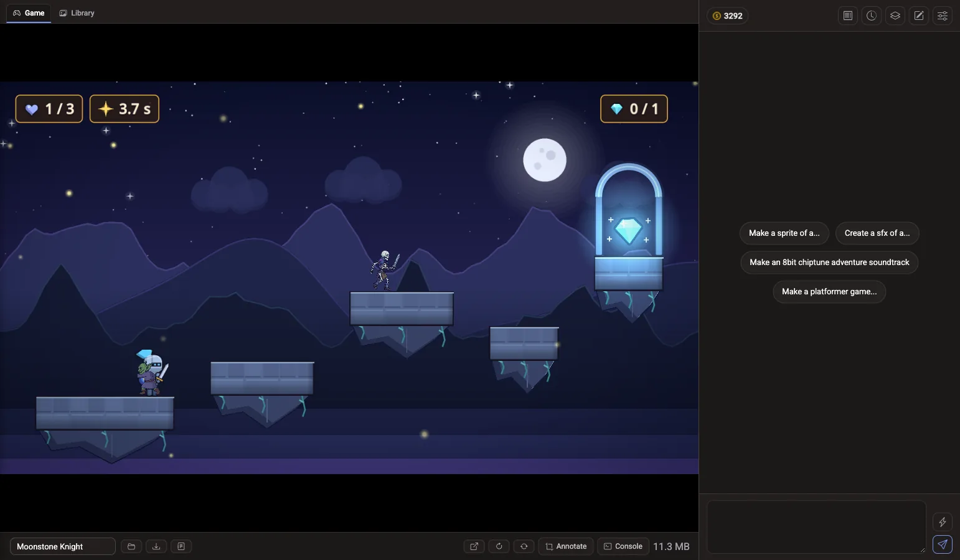Click the hearts 1 / 3 HUD counter
This screenshot has height=560, width=960.
pyautogui.click(x=49, y=109)
